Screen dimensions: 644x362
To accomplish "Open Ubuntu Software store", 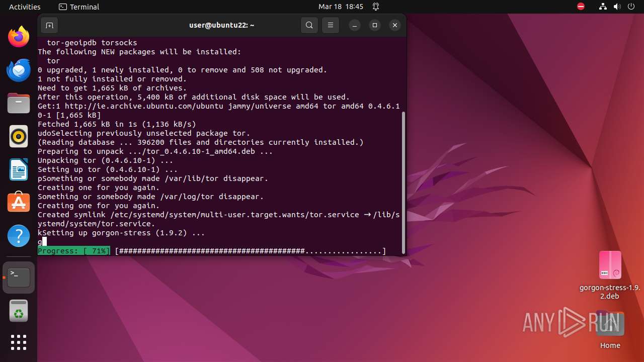I will point(19,202).
